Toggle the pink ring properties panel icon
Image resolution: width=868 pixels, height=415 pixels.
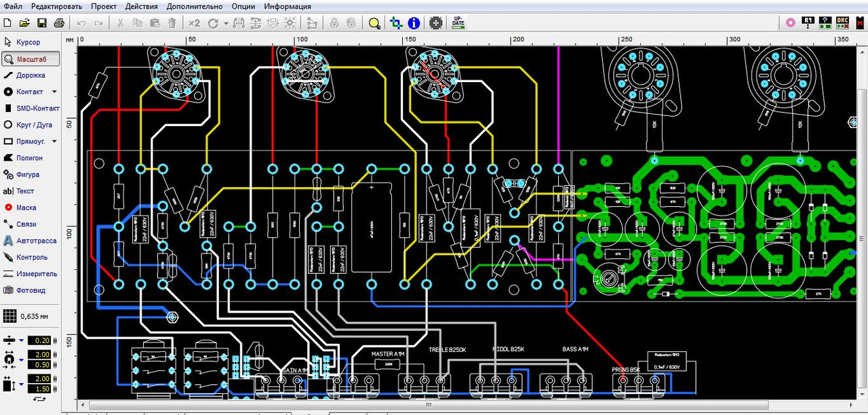pyautogui.click(x=790, y=23)
